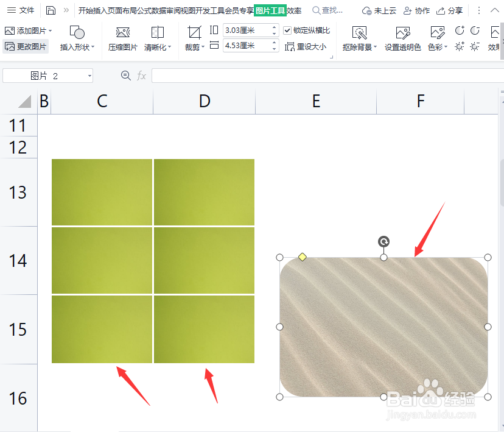Expand the 添加图片 dropdown arrow
The height and width of the screenshot is (432, 504).
click(50, 31)
